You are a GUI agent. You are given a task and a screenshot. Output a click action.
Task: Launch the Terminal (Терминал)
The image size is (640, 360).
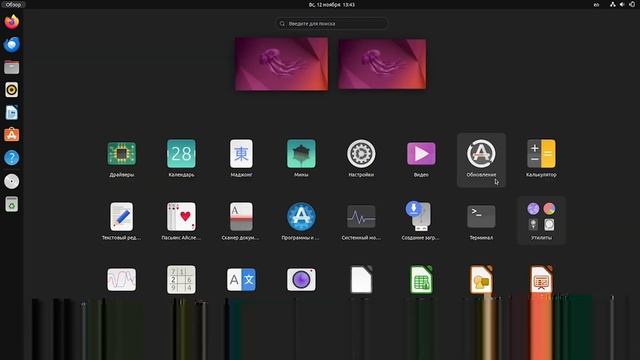click(x=481, y=216)
